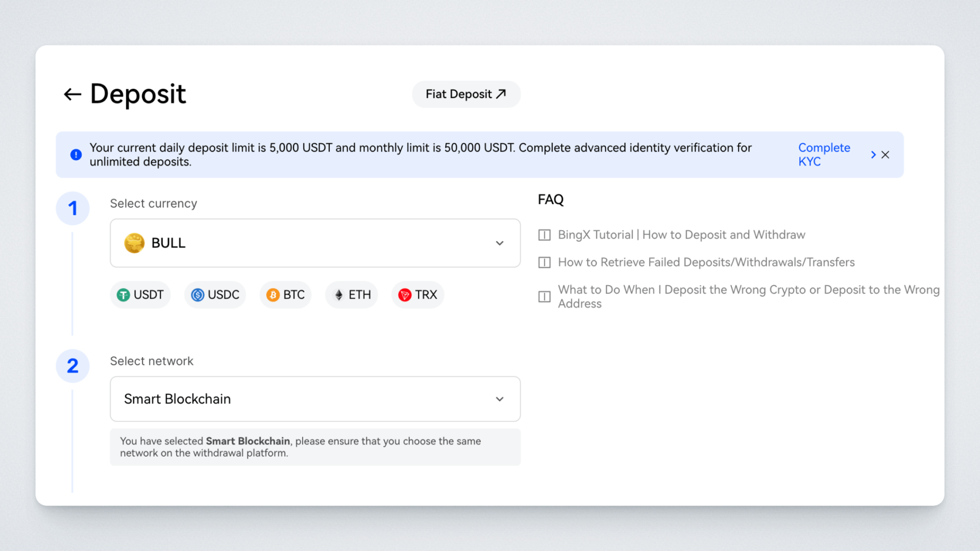Pick the ETH currency chip
Viewport: 980px width, 551px height.
coord(352,295)
